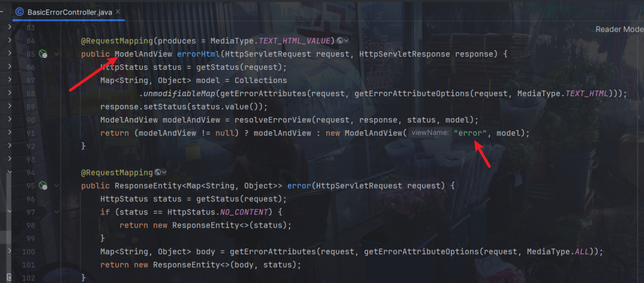This screenshot has height=283, width=644.
Task: Select the BasicErrorController.java editor tab
Action: pos(69,12)
